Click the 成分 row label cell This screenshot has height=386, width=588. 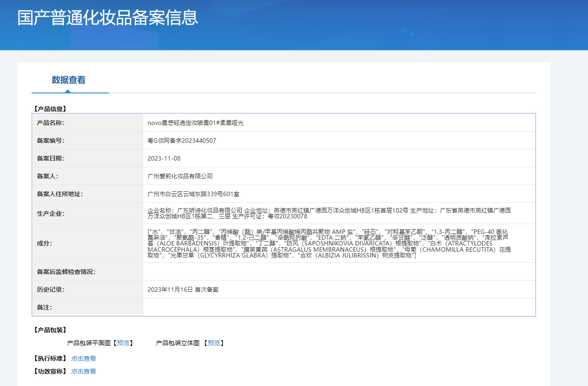44,244
